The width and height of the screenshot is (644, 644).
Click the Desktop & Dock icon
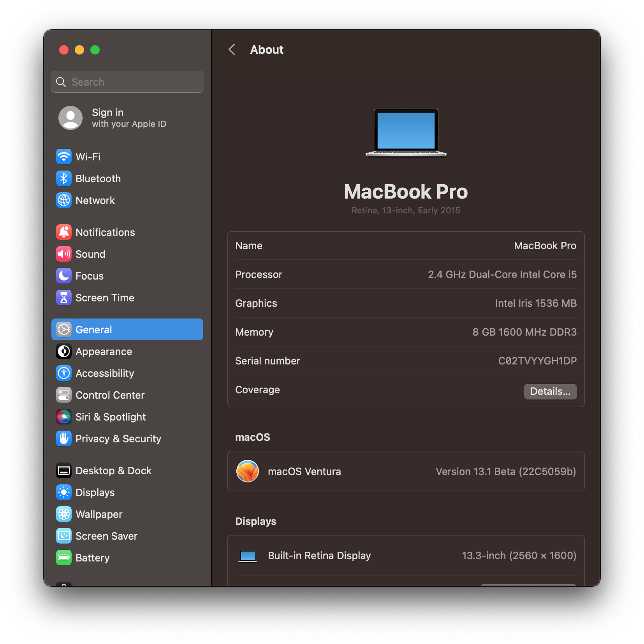64,471
